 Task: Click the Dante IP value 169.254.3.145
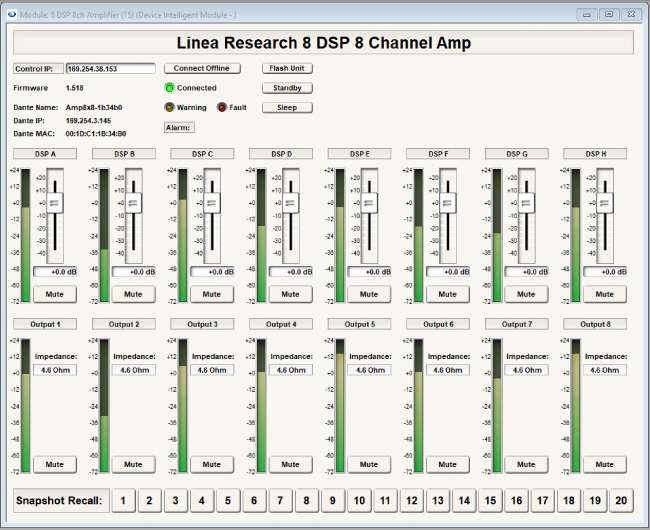point(88,121)
